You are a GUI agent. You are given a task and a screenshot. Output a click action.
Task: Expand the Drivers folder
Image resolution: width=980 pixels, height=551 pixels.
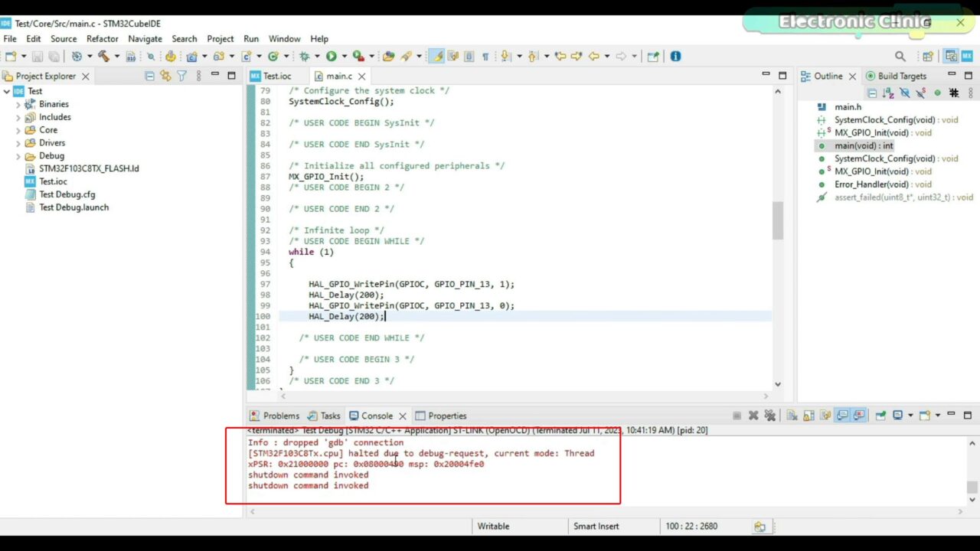[18, 143]
